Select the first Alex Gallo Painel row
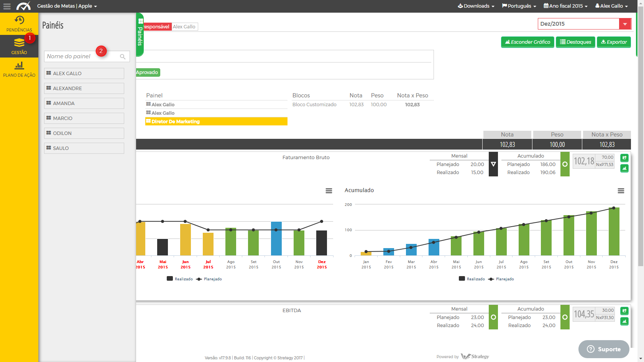Image resolution: width=644 pixels, height=362 pixels. click(x=216, y=105)
